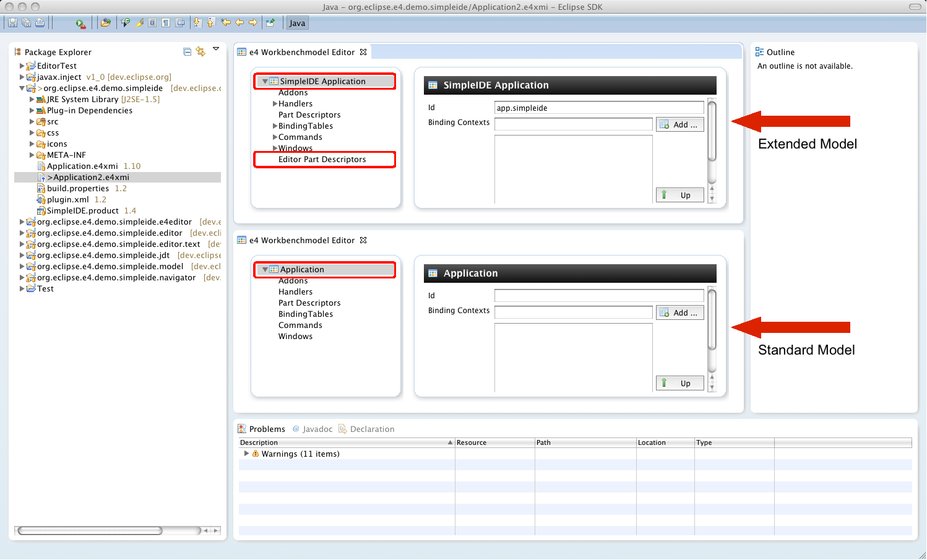This screenshot has height=560, width=927.
Task: Expand the javax.inject project
Action: point(22,77)
